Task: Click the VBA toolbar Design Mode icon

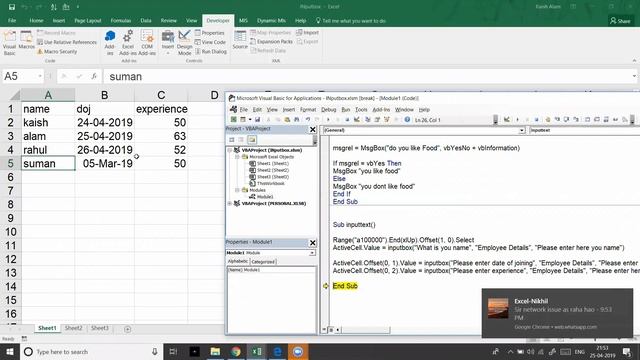Action: pos(357,120)
